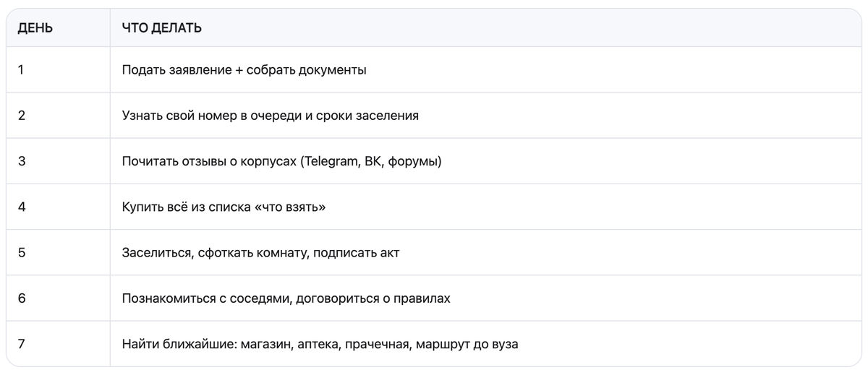This screenshot has width=868, height=375.
Task: Click day number 6 cell
Action: [22, 298]
